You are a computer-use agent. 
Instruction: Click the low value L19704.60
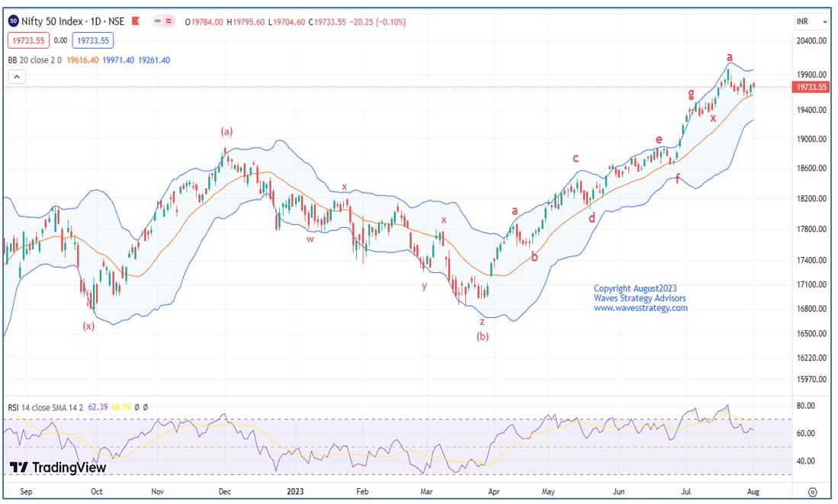[x=287, y=22]
